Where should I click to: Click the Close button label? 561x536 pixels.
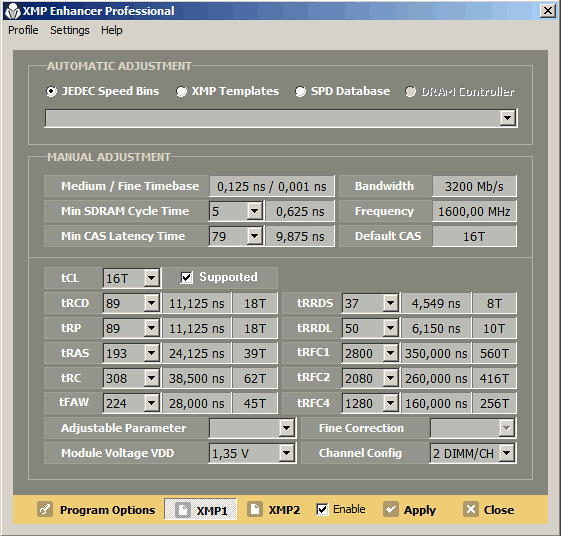tap(499, 510)
